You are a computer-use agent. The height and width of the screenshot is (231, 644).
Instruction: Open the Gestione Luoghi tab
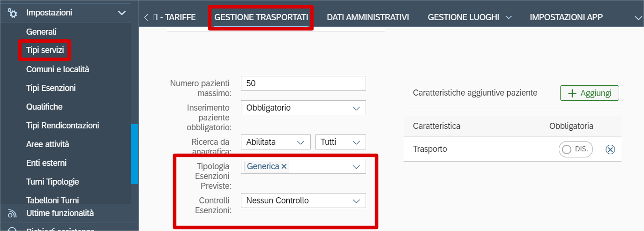tap(463, 17)
